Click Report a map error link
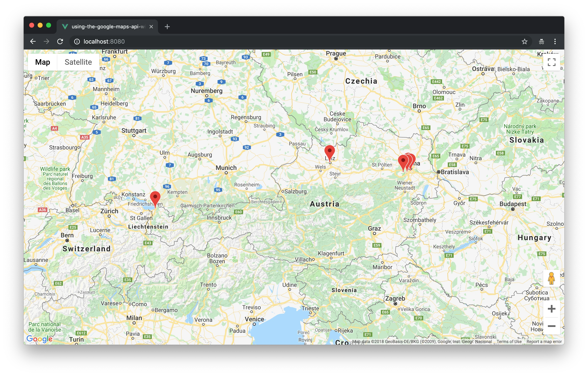Image resolution: width=588 pixels, height=376 pixels. pyautogui.click(x=544, y=342)
